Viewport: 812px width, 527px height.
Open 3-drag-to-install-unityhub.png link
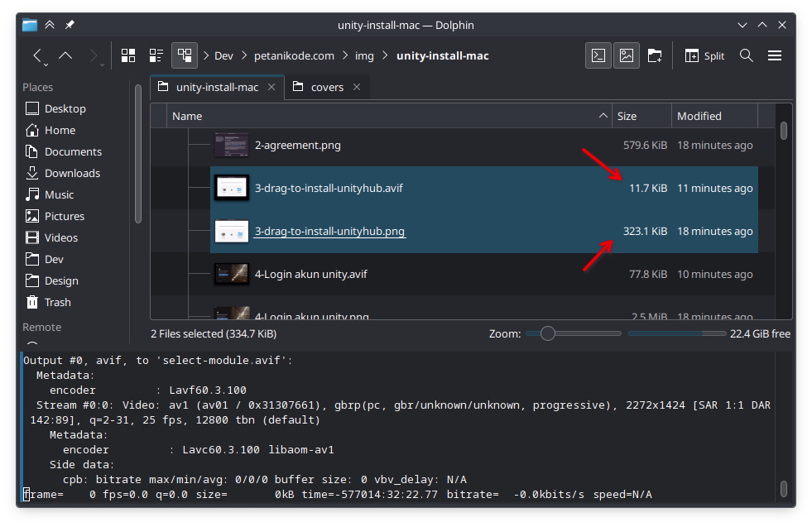point(329,231)
